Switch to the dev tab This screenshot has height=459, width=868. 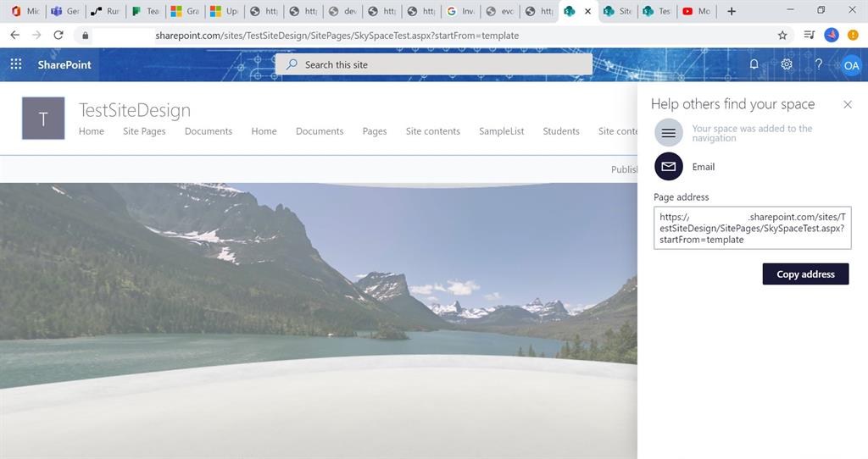point(342,11)
